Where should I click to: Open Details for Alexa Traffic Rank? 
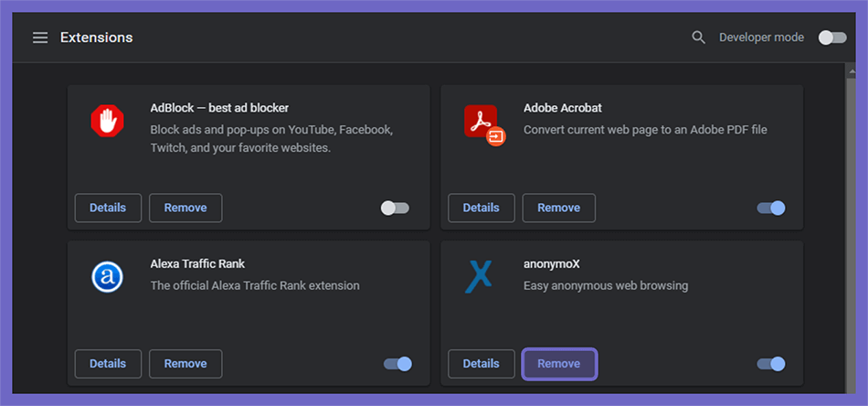pyautogui.click(x=108, y=364)
